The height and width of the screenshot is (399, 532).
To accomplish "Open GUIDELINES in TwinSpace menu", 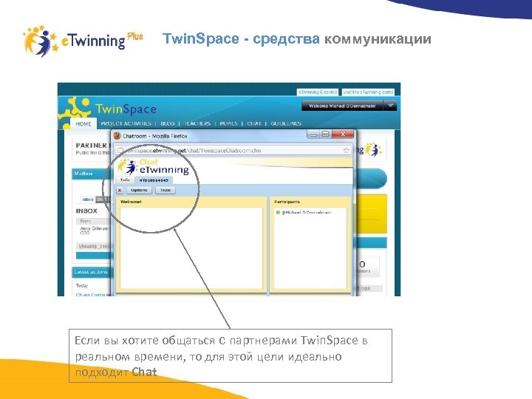I will (x=286, y=123).
